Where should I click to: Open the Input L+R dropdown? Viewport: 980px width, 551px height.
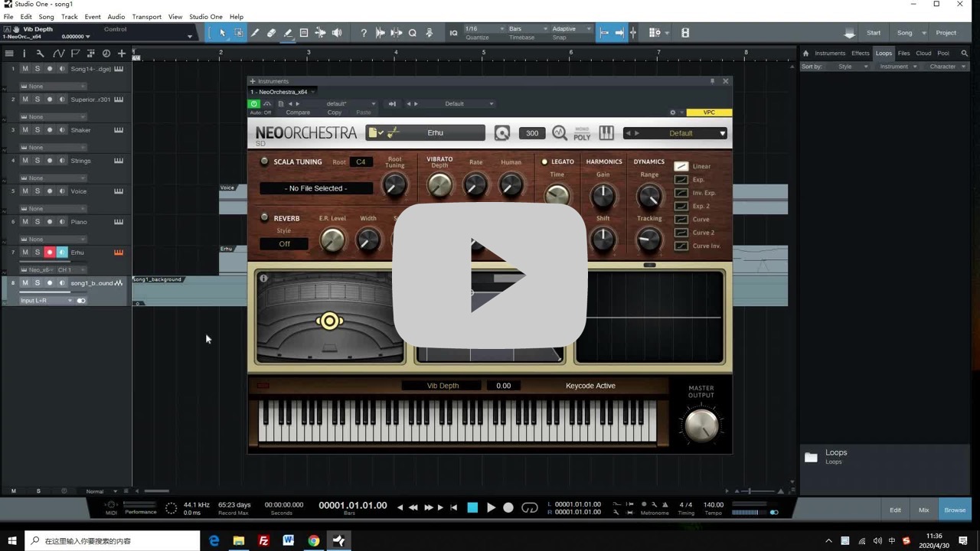tap(46, 301)
